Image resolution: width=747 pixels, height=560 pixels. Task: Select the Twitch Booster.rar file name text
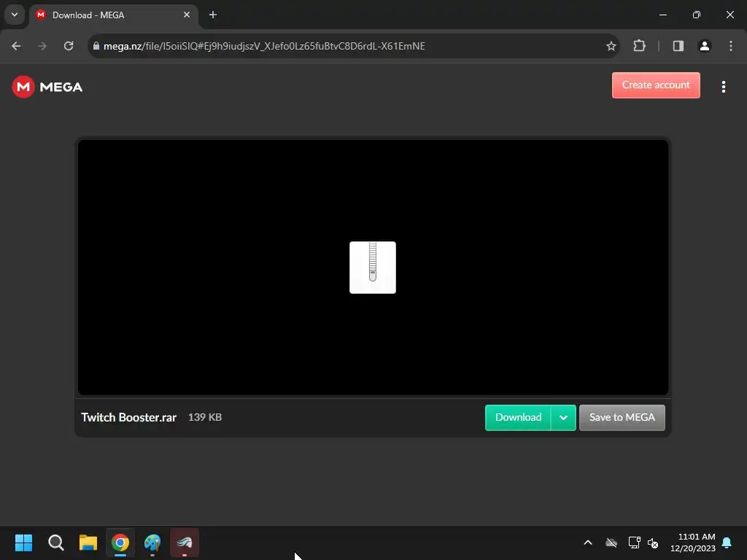128,418
